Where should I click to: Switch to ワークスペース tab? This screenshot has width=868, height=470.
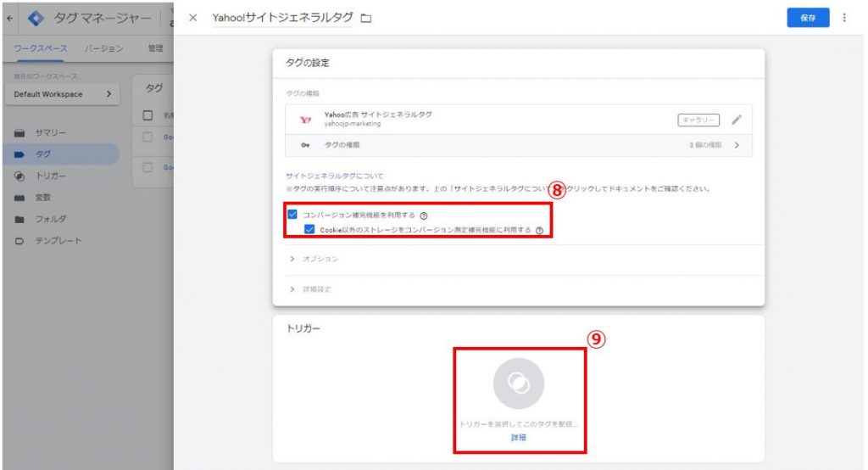point(41,48)
